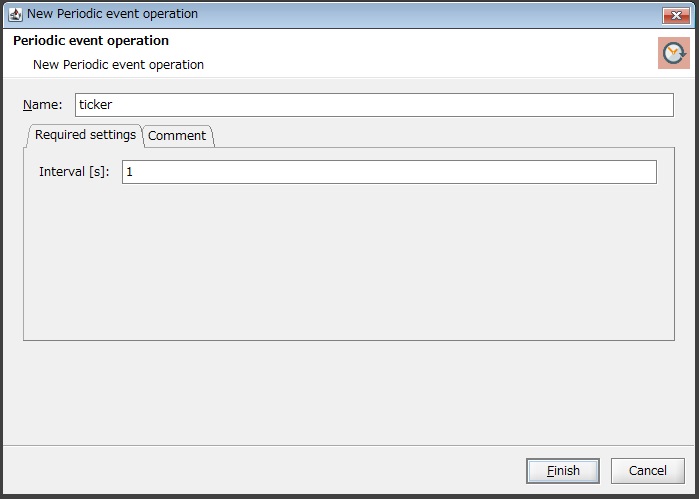699x499 pixels.
Task: Click blank footer area left of Finish
Action: click(x=260, y=471)
